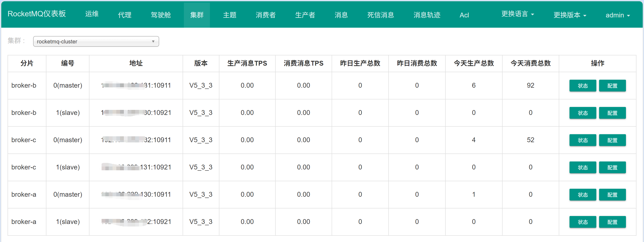This screenshot has height=242, width=644.
Task: Open the 死信消息 dead letter tab
Action: click(380, 15)
